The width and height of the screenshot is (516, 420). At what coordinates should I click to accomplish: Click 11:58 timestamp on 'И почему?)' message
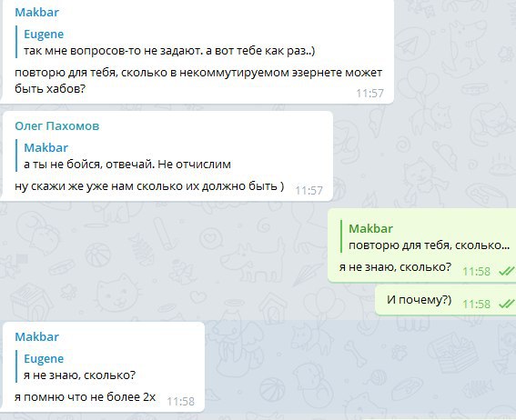477,304
